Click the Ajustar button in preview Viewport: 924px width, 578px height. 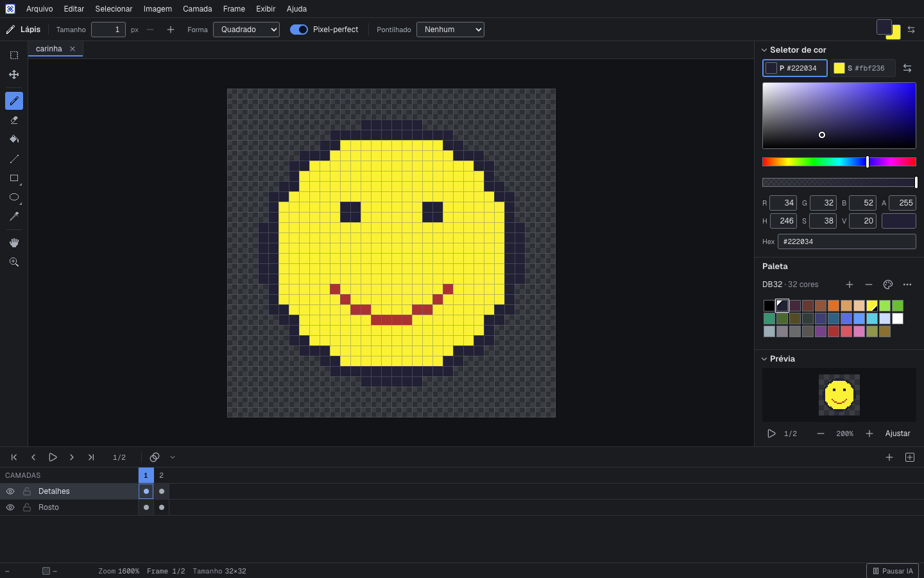point(898,433)
